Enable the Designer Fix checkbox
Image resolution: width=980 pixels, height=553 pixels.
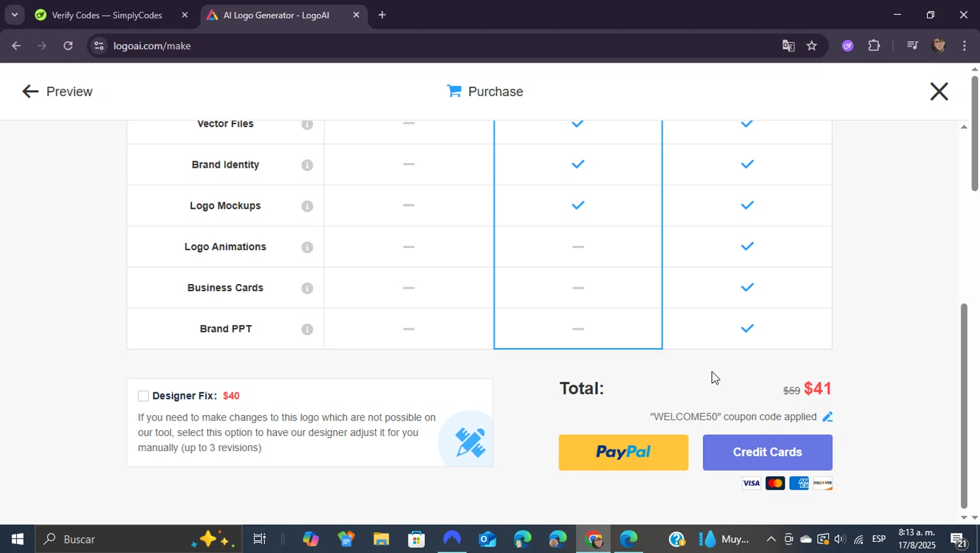[x=143, y=396]
